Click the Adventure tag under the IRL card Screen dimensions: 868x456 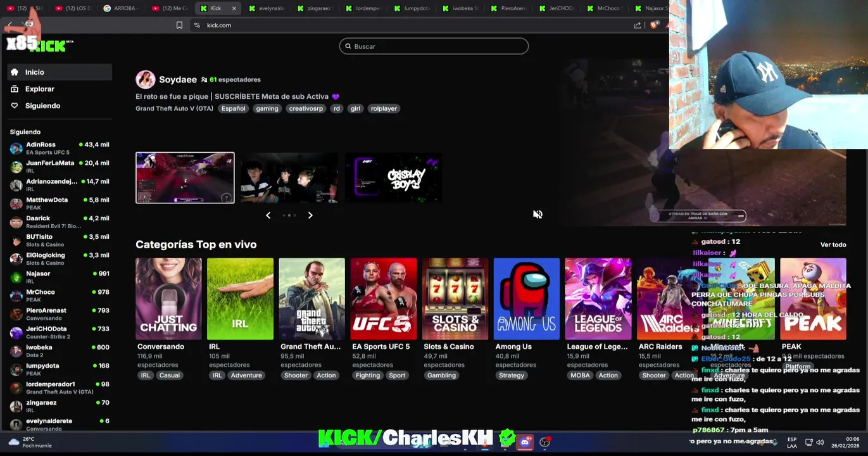point(246,376)
